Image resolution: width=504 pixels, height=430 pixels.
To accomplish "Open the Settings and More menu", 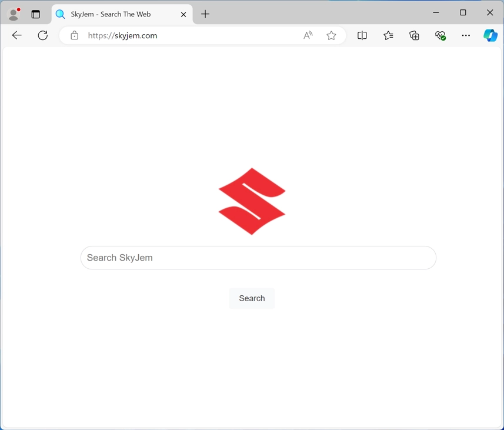I will (x=466, y=35).
